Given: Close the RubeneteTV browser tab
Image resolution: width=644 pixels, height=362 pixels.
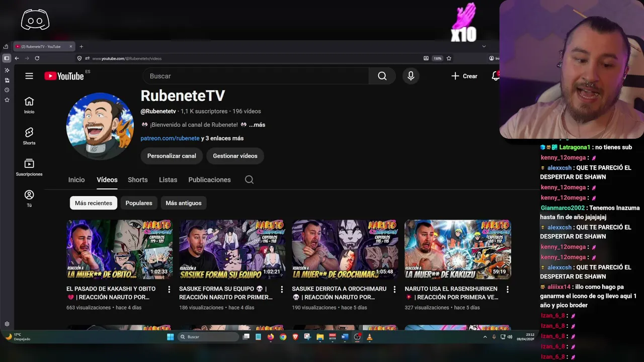Looking at the screenshot, I should (x=71, y=47).
